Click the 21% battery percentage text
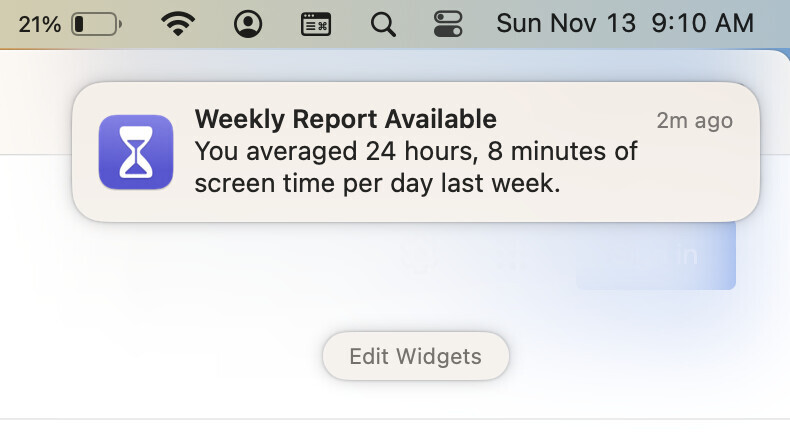 39,23
